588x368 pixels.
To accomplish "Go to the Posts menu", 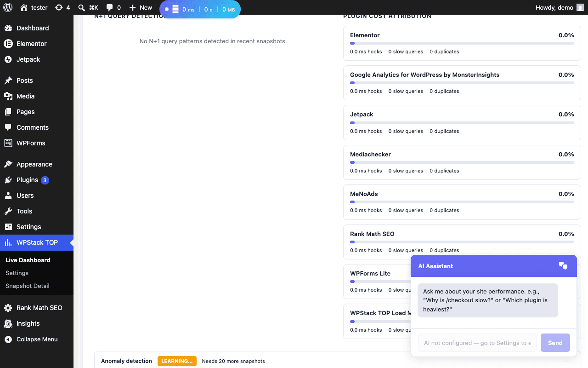I will tap(37, 80).
